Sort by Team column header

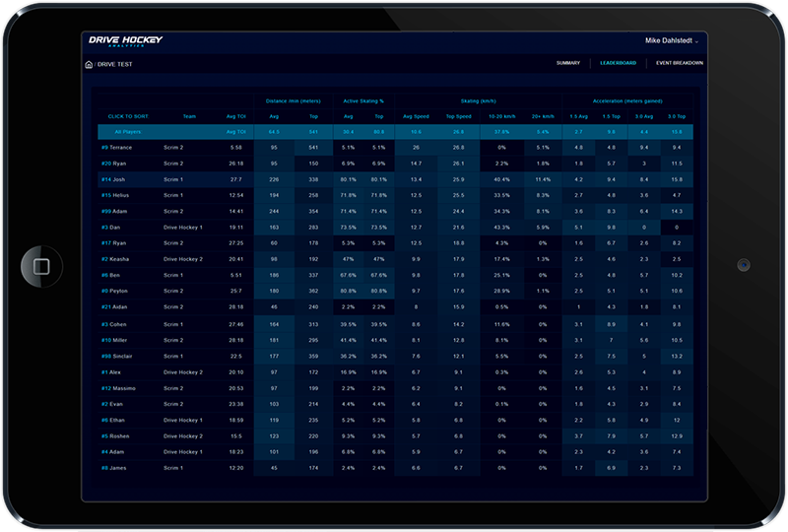point(189,116)
